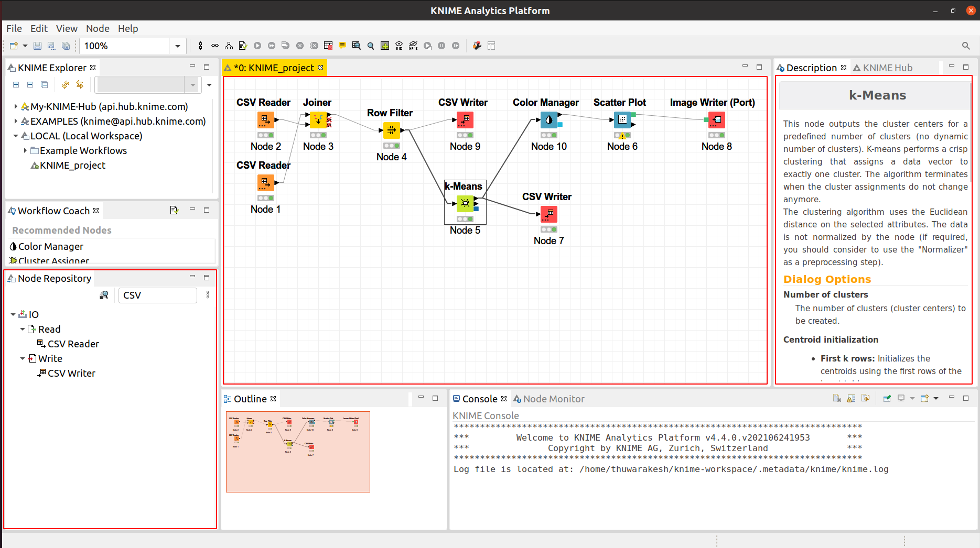Click the Node Repository search field
The height and width of the screenshot is (548, 980).
point(157,295)
